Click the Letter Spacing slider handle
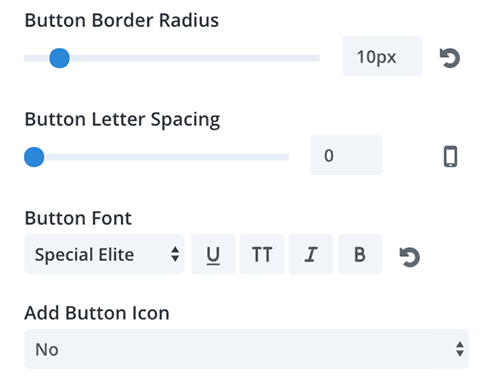 34,157
